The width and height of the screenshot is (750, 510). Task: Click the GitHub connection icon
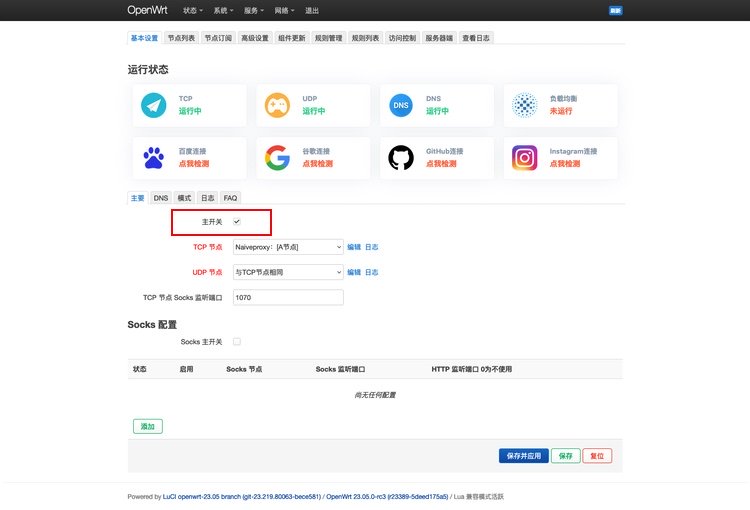pyautogui.click(x=401, y=158)
